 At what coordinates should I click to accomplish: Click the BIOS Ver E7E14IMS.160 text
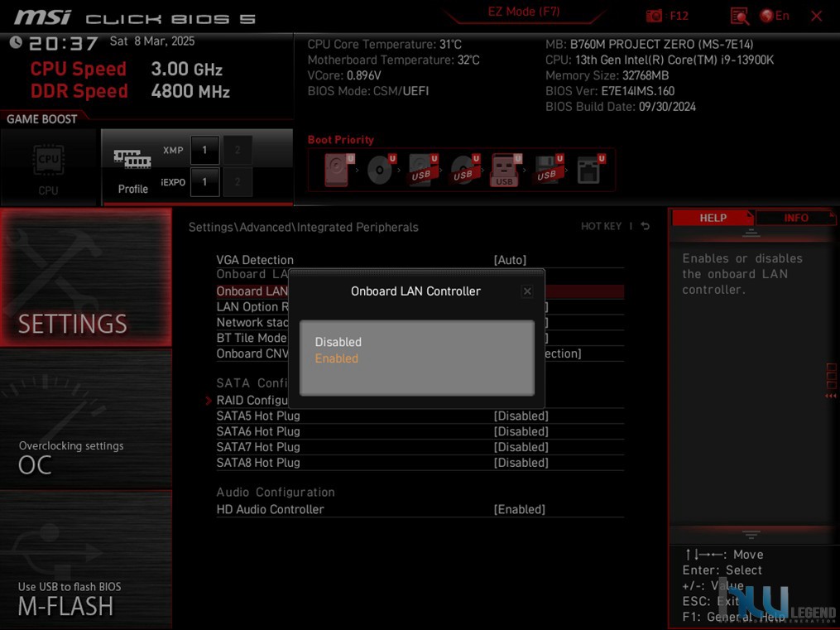click(610, 91)
